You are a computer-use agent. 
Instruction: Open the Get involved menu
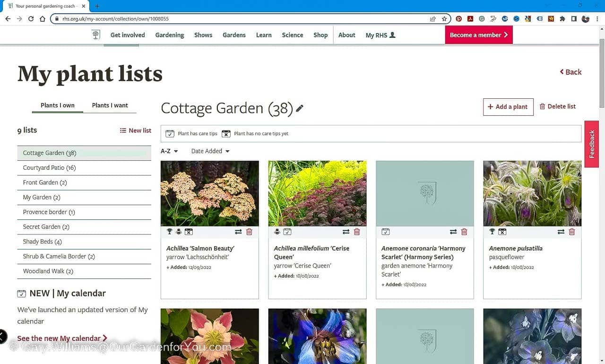tap(128, 35)
